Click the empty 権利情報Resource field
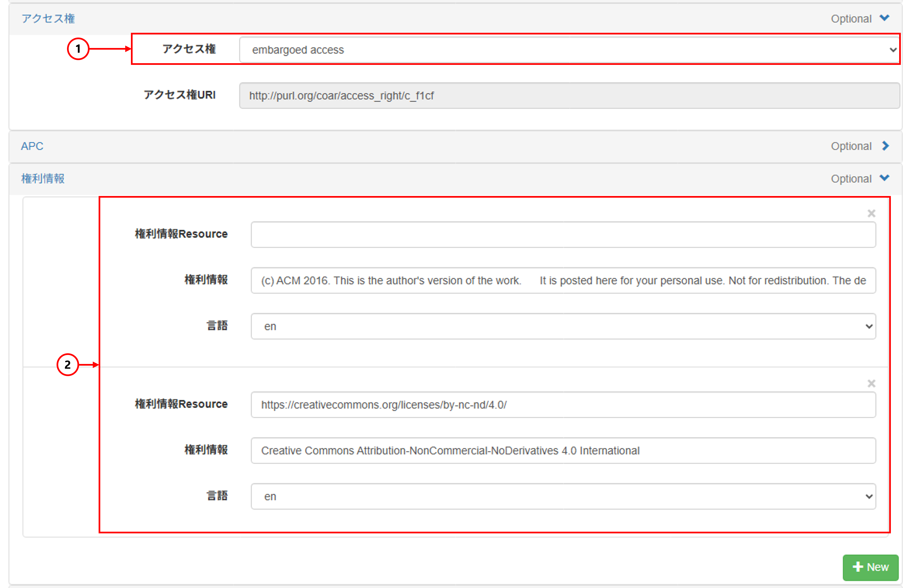The image size is (912, 588). click(x=563, y=234)
